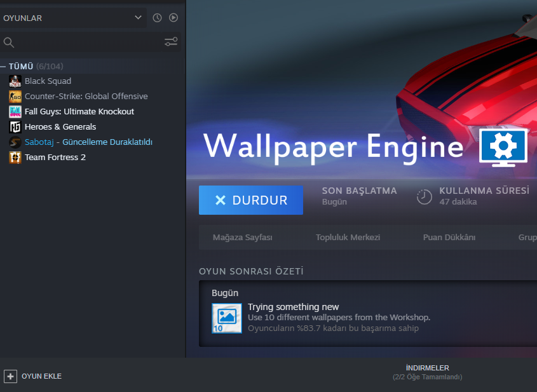Click the KULLANMA SÜRESİ label
This screenshot has width=537, height=392.
(484, 191)
